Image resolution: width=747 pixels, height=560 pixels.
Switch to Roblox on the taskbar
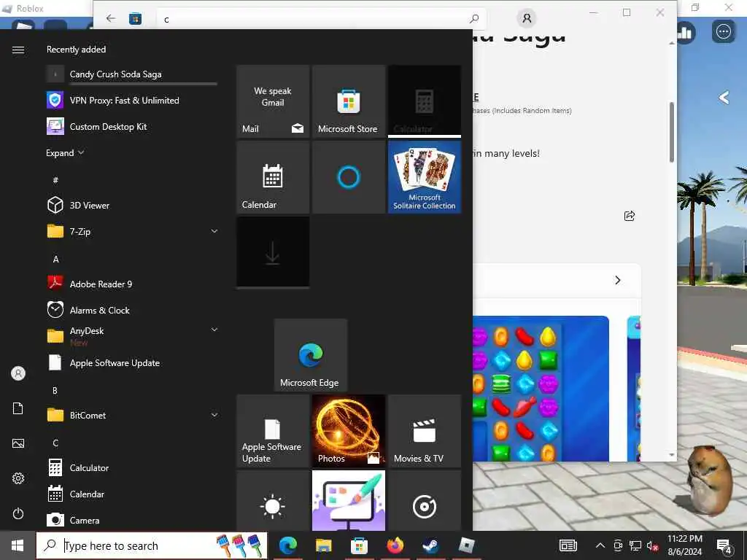pyautogui.click(x=466, y=545)
